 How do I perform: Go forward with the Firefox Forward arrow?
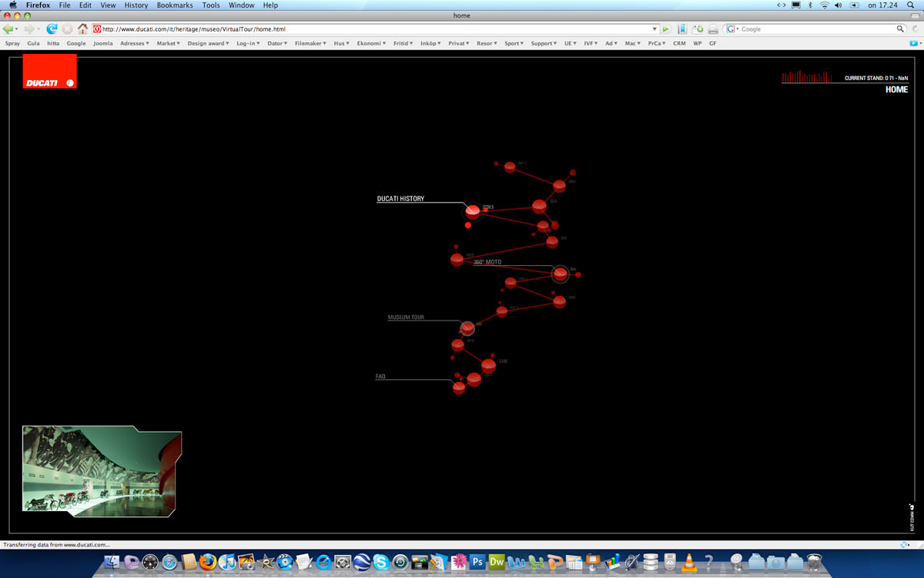(29, 29)
